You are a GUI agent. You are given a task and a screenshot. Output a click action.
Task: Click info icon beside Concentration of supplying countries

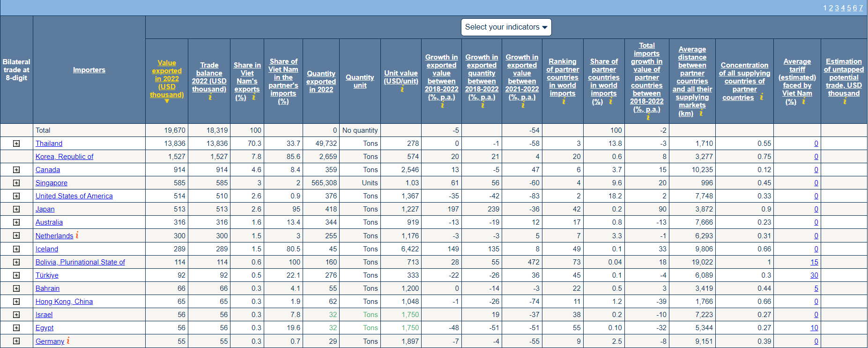(761, 97)
